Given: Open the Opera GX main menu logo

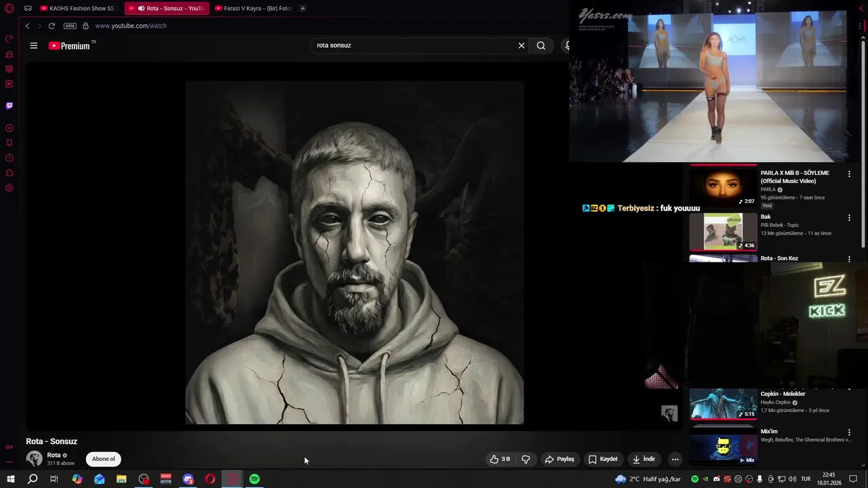Looking at the screenshot, I should coord(9,9).
